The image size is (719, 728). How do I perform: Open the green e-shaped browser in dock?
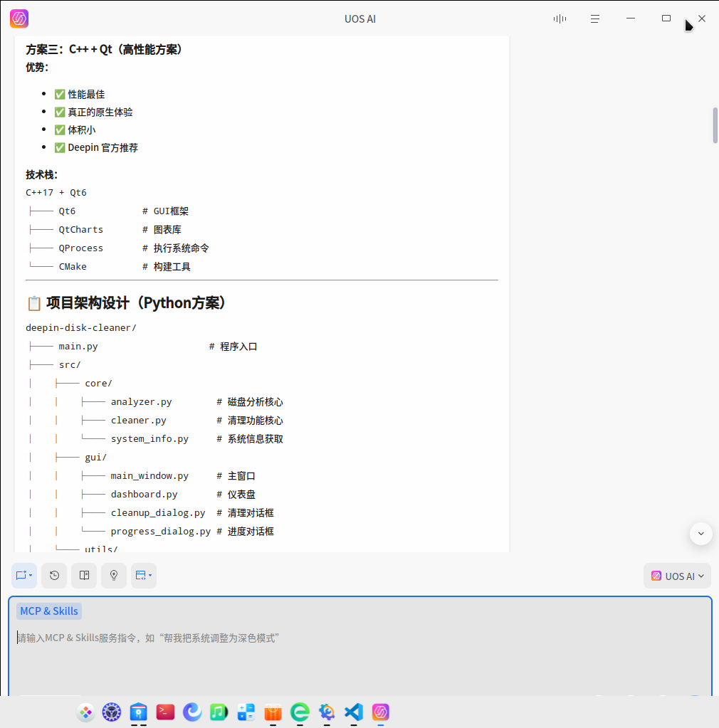[x=300, y=712]
